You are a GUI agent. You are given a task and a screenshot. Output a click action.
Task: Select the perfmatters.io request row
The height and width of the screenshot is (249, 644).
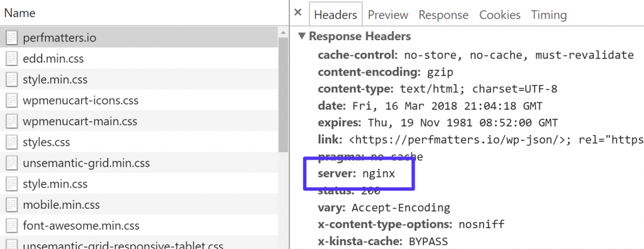click(139, 38)
